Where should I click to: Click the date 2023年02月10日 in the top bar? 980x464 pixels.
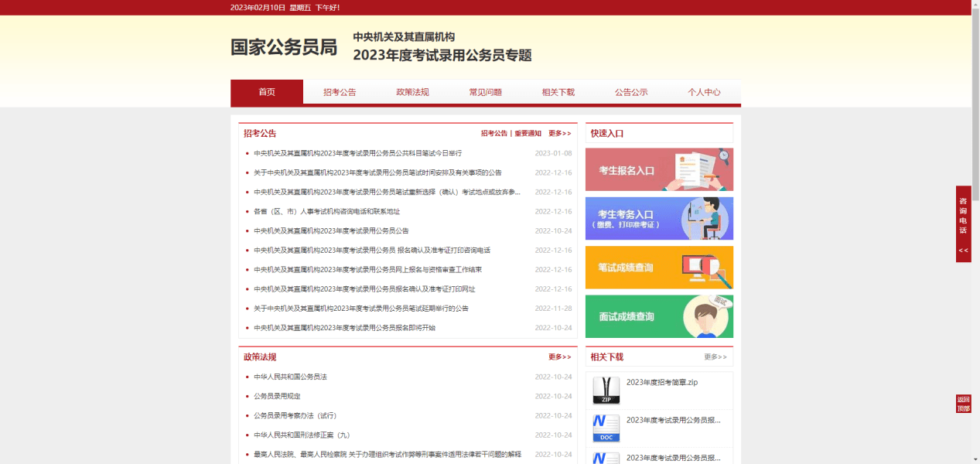pyautogui.click(x=257, y=7)
